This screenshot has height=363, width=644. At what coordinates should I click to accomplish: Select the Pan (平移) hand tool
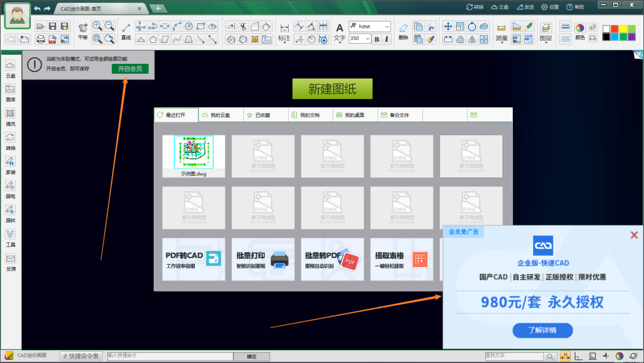83,31
